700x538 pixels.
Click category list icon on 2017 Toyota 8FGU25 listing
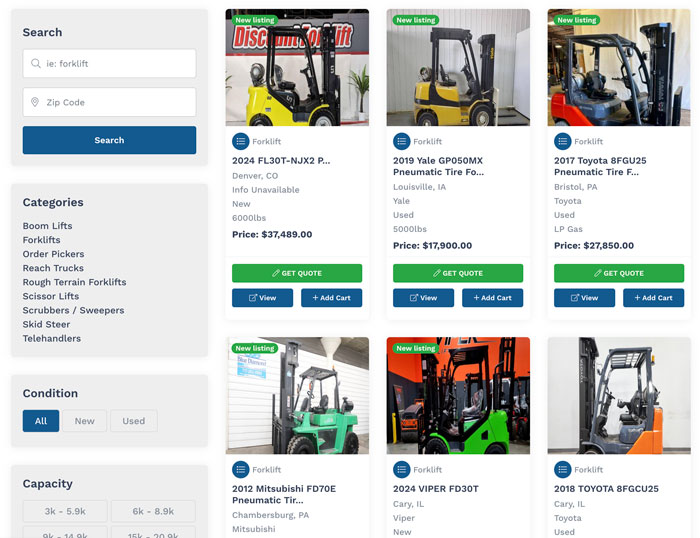[x=562, y=142]
